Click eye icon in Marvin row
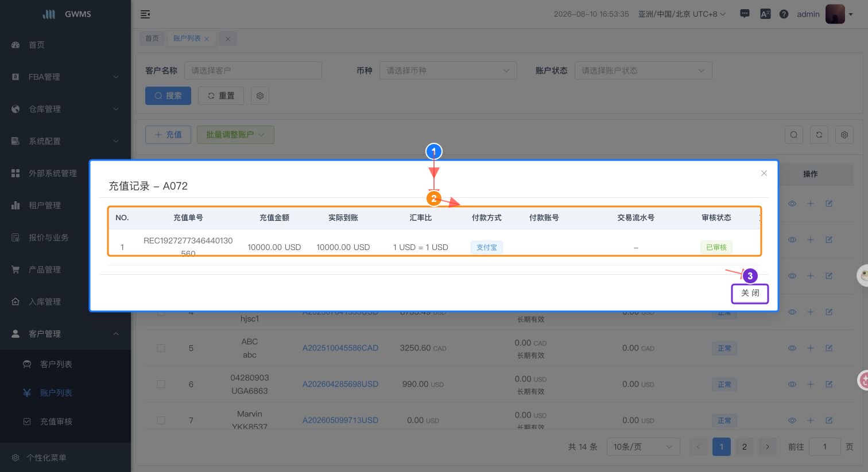The width and height of the screenshot is (868, 472). pyautogui.click(x=792, y=420)
